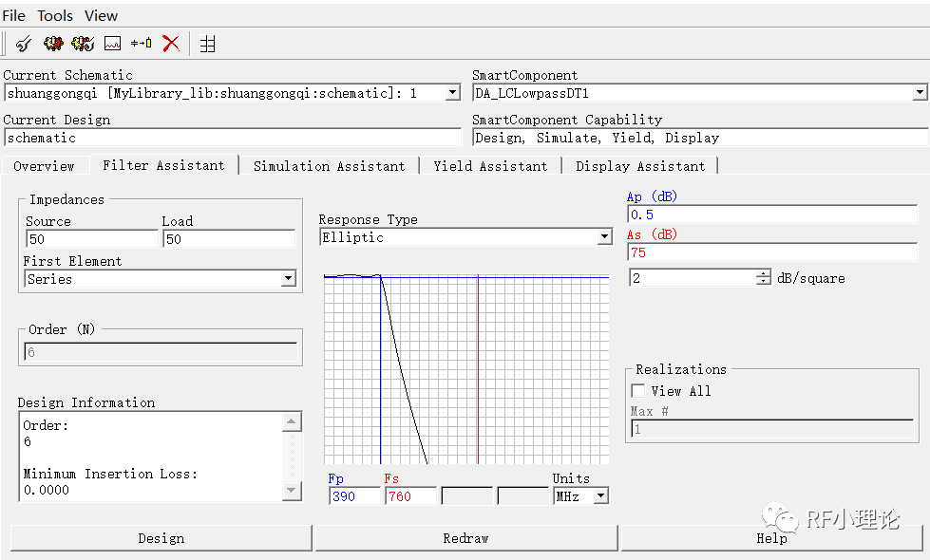Viewport: 930px width, 560px height.
Task: Click the Design Information scroll up arrow
Action: (x=292, y=422)
